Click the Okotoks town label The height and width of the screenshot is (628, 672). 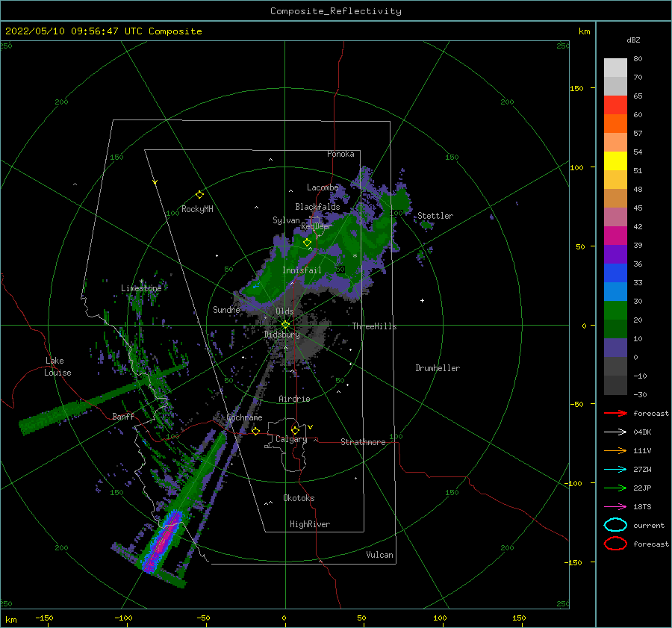[299, 498]
